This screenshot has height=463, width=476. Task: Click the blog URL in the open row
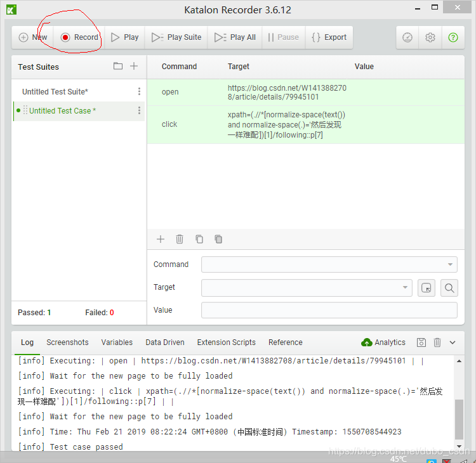tap(287, 92)
